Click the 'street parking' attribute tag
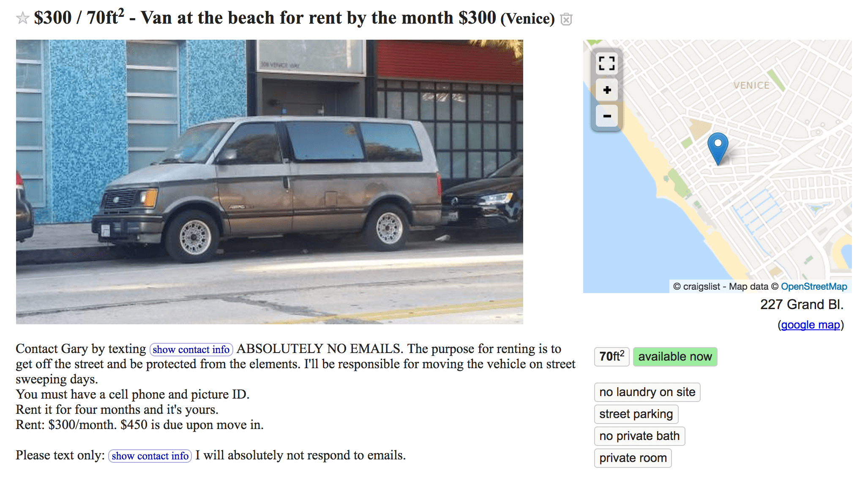 pyautogui.click(x=636, y=414)
